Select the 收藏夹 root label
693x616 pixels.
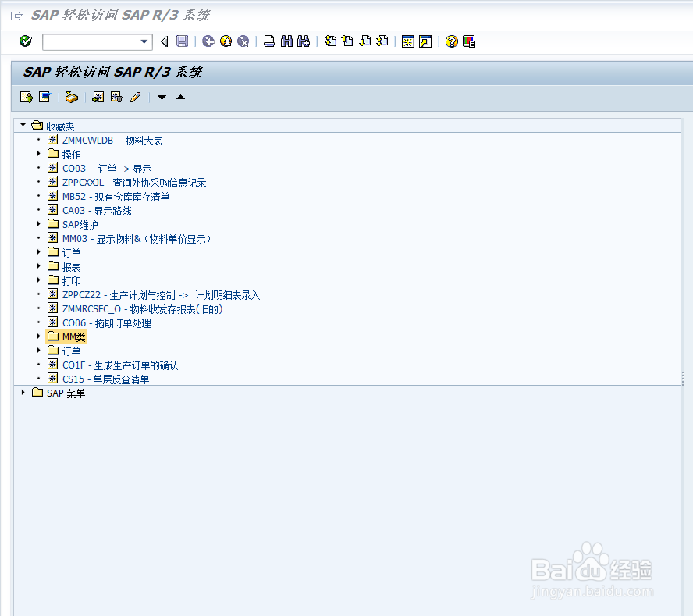[60, 126]
